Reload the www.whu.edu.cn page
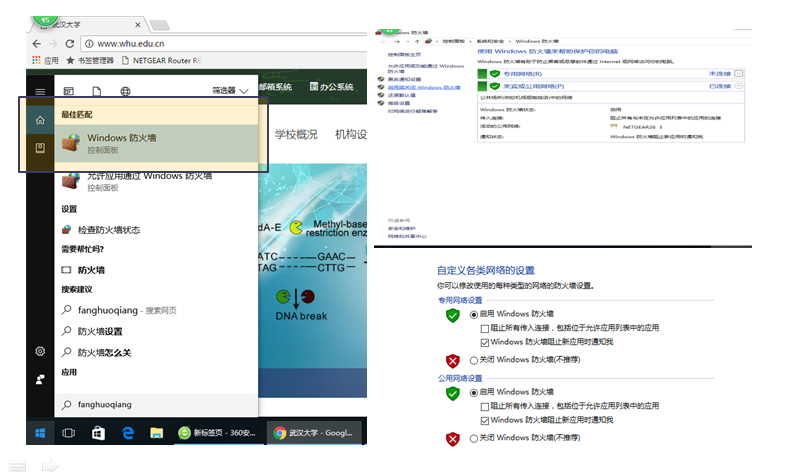This screenshot has width=788, height=472. (70, 44)
